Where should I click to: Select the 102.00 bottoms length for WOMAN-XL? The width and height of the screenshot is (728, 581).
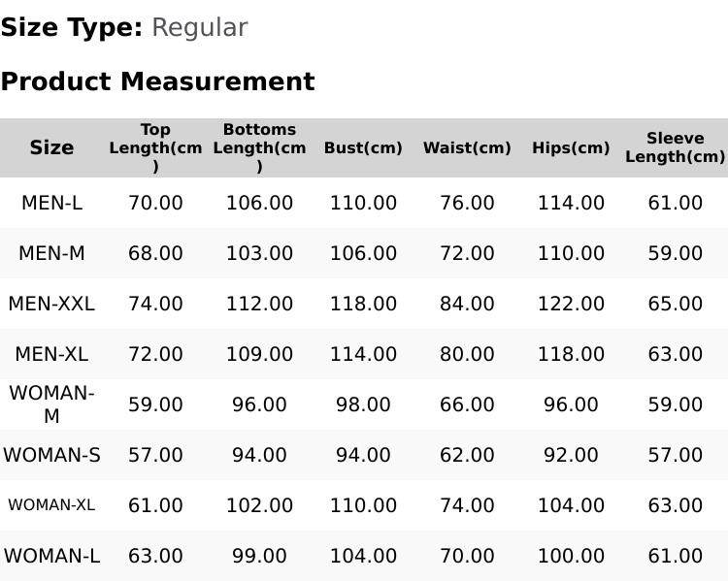tap(259, 505)
